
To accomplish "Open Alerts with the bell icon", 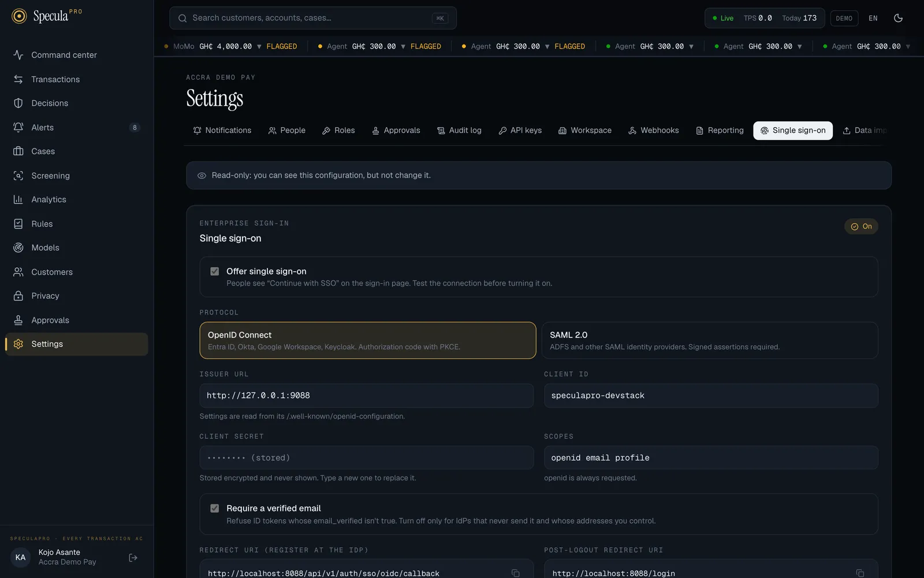I will pos(18,127).
